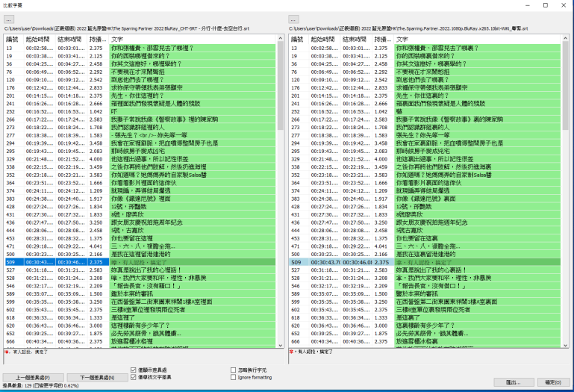Select row 295 in right list
Viewport: 574px width, 392px height.
coord(425,152)
